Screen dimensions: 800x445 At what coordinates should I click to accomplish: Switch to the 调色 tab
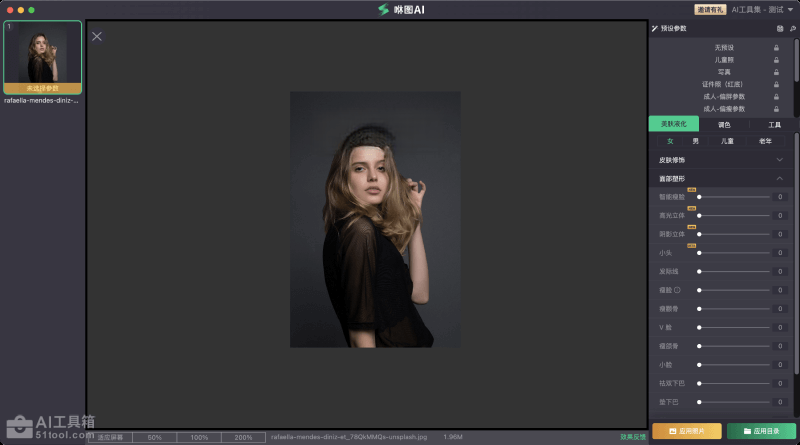pos(724,125)
